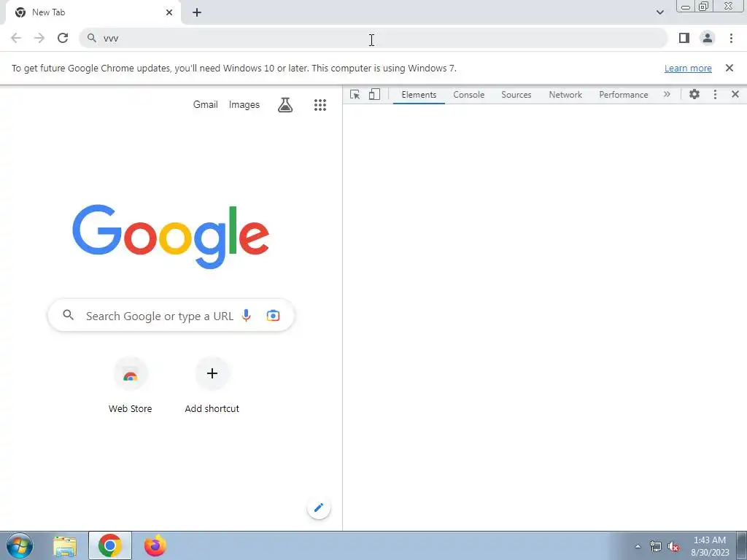The height and width of the screenshot is (560, 747).
Task: Open the Images link
Action: (244, 104)
